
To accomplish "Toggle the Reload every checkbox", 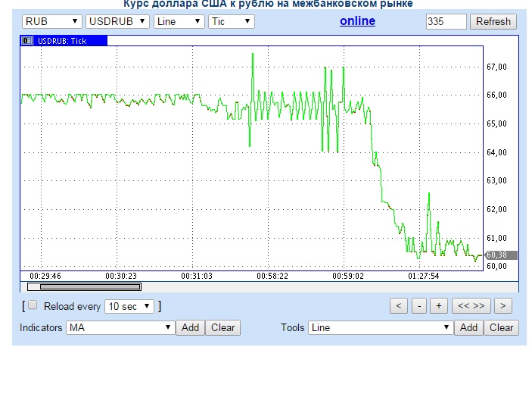I will [x=33, y=305].
